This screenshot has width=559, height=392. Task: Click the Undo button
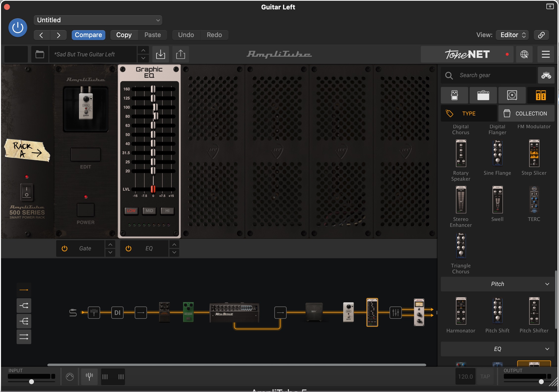coord(186,35)
